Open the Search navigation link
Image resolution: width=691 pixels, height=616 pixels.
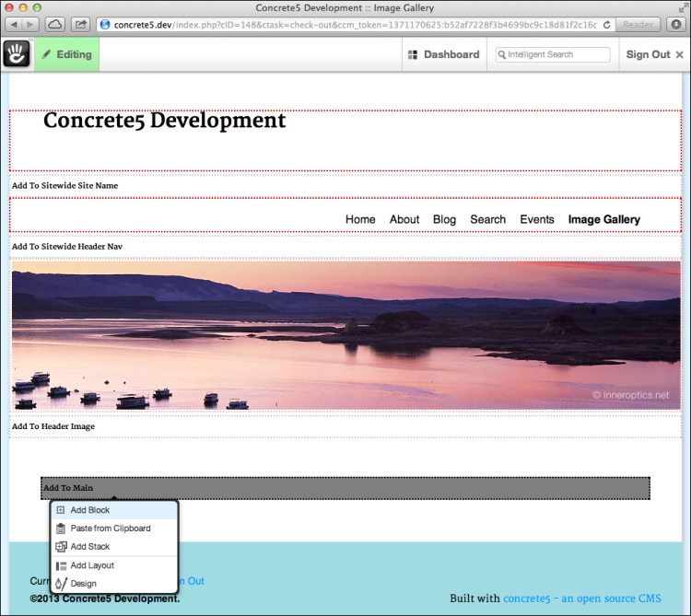click(487, 219)
